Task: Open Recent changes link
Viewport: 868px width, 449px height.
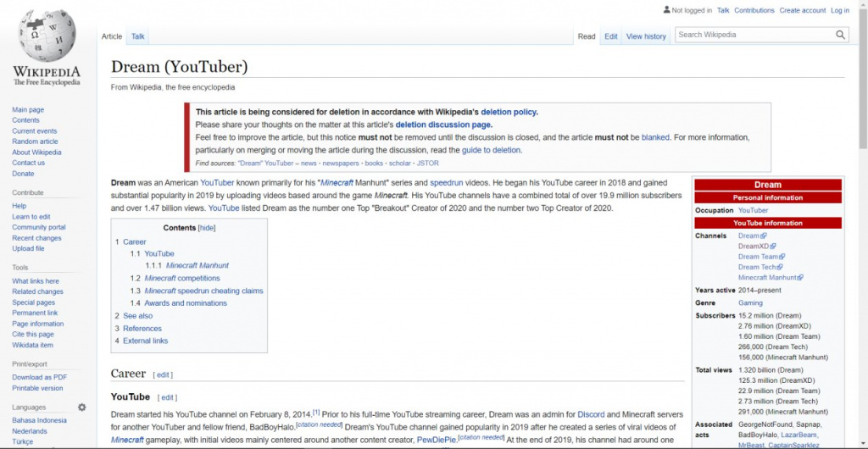Action: pos(36,238)
